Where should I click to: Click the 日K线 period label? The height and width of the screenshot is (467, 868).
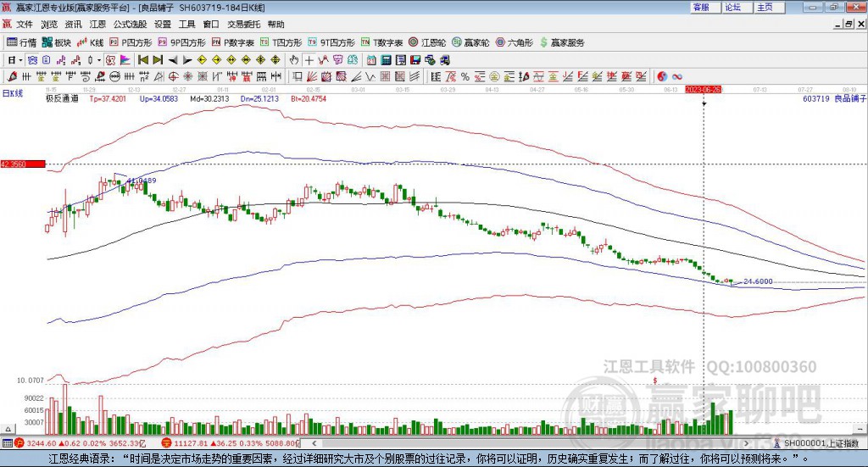[x=13, y=93]
